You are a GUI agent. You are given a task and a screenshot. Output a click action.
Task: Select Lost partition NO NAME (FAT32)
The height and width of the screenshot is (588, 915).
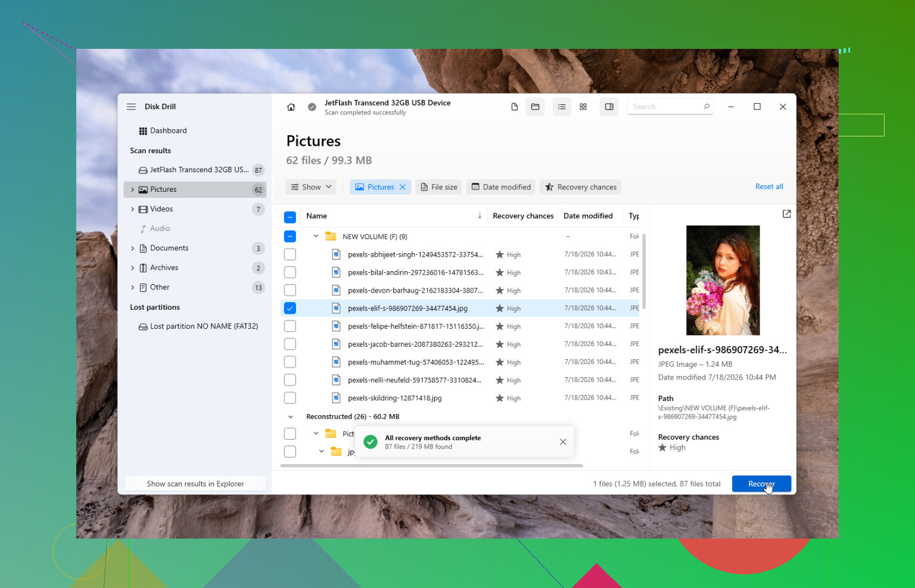click(198, 326)
